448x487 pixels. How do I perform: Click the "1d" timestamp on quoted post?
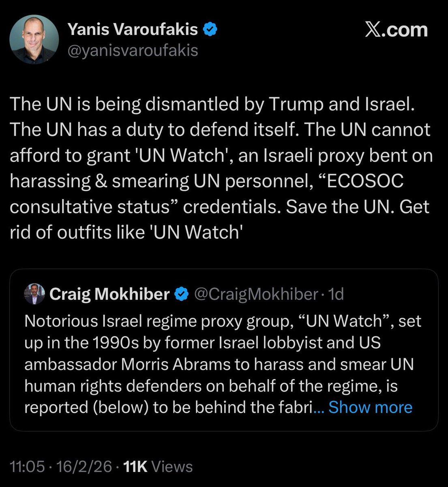click(337, 294)
